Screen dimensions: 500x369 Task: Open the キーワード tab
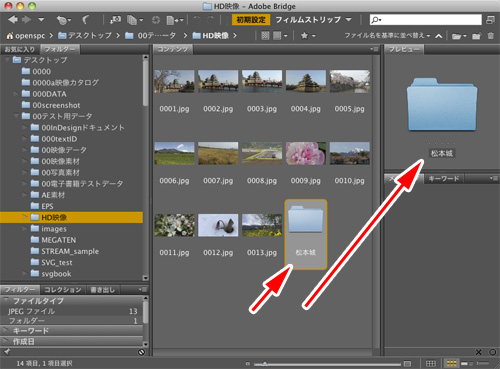(x=444, y=179)
